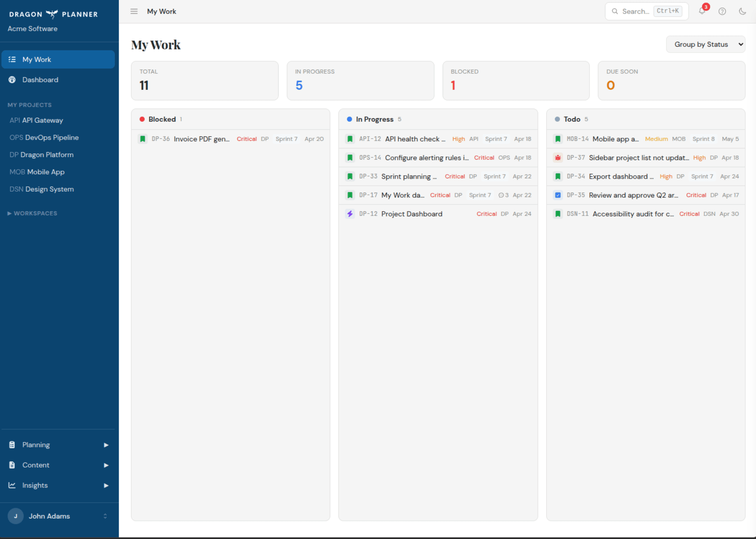The width and height of the screenshot is (756, 539).
Task: Expand the Workspaces section
Action: [32, 213]
